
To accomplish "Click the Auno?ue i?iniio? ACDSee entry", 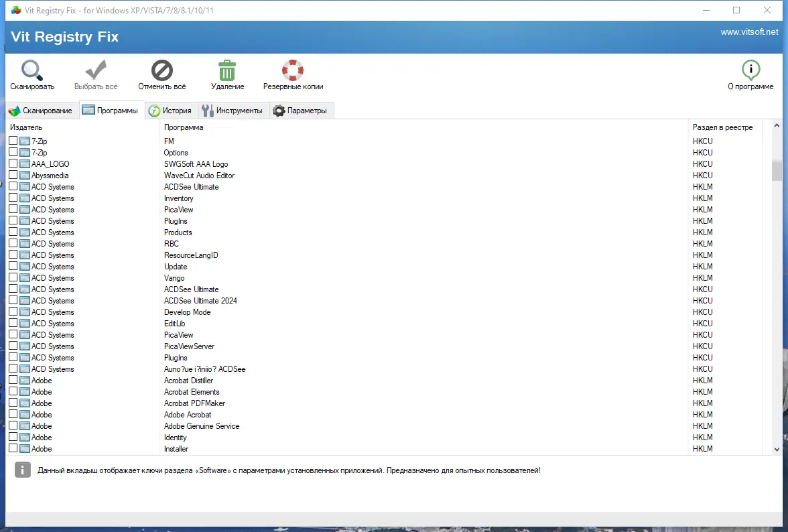I will (204, 369).
